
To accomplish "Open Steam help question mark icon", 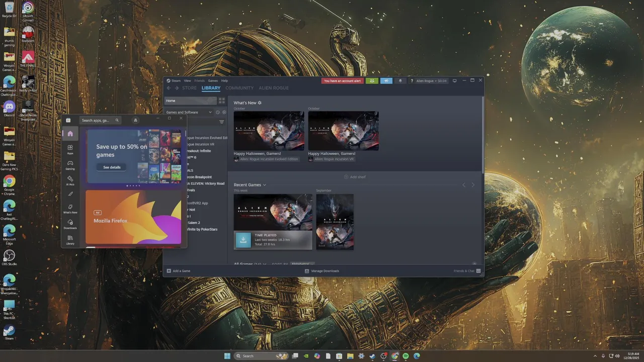I will [x=412, y=80].
